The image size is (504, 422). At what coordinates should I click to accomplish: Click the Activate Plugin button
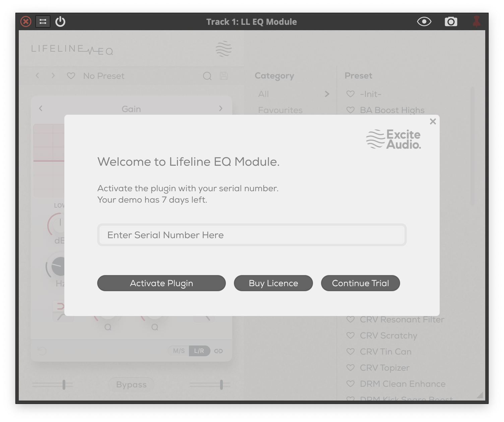coord(162,283)
